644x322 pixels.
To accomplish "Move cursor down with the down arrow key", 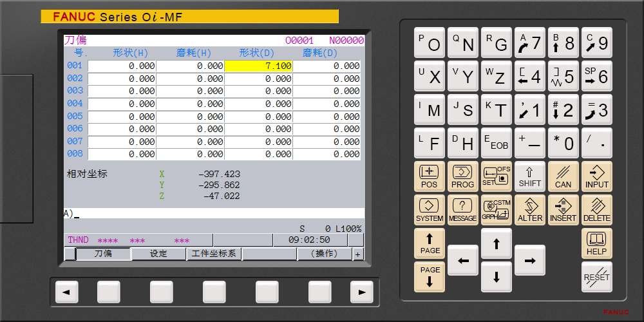I will pos(496,277).
